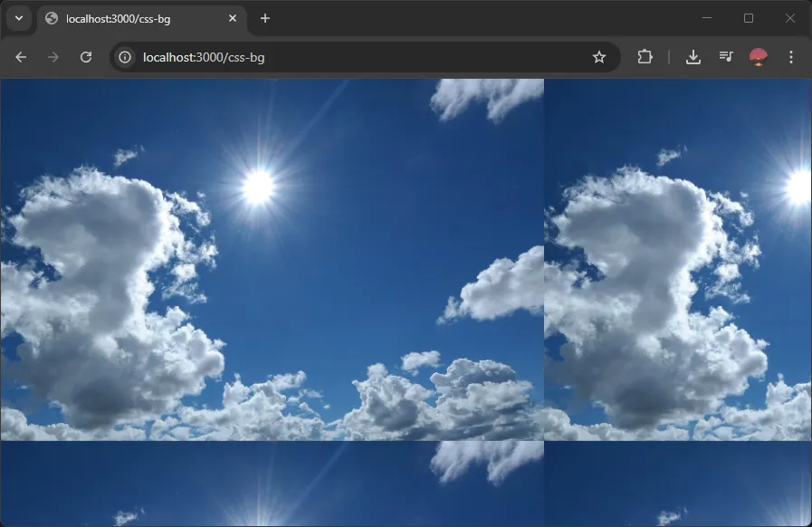Bookmark this page with the star icon

click(x=598, y=57)
